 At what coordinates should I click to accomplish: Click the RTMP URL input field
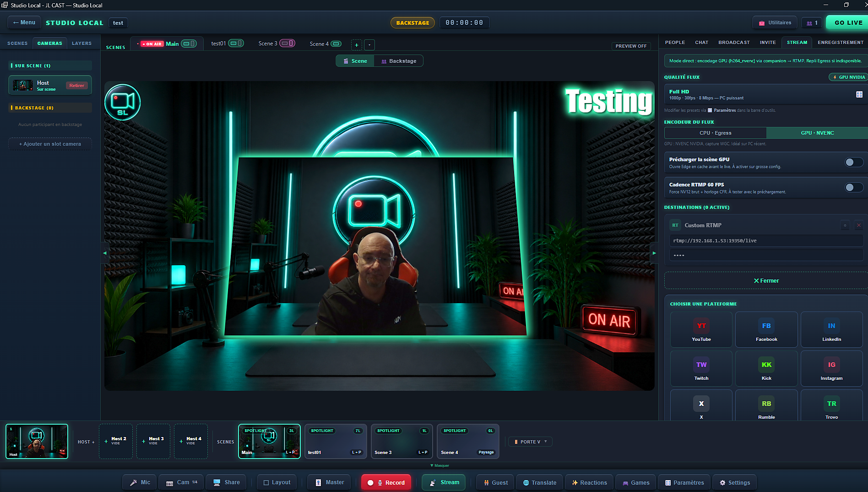click(x=766, y=241)
